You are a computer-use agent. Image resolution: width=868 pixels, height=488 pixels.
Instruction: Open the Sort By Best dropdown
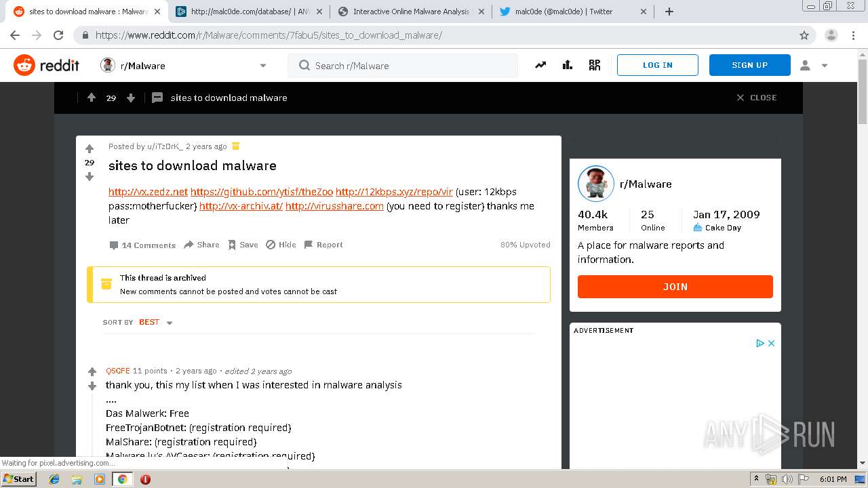click(155, 323)
